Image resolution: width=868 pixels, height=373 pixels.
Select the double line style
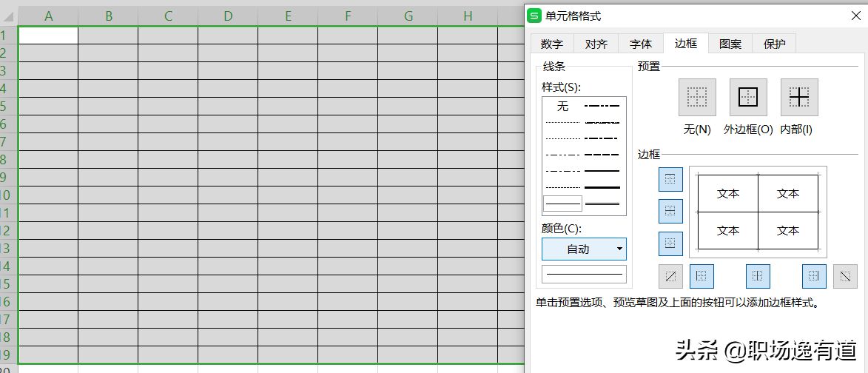click(602, 204)
